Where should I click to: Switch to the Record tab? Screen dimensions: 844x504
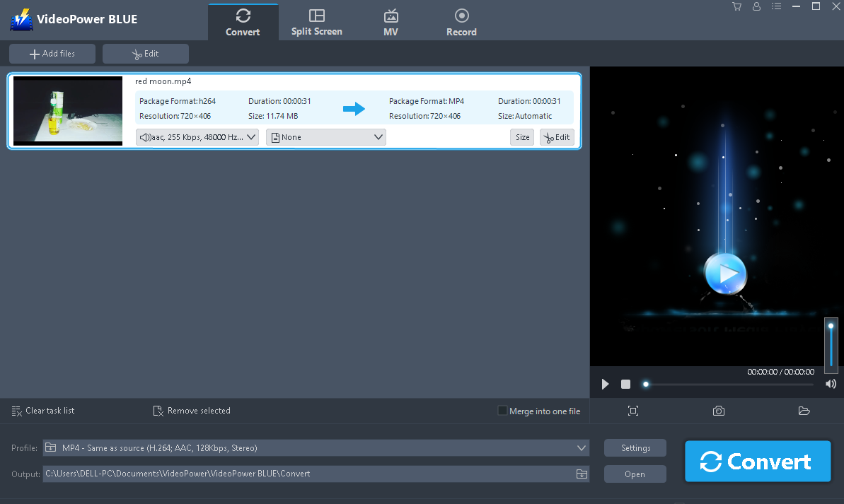click(461, 21)
